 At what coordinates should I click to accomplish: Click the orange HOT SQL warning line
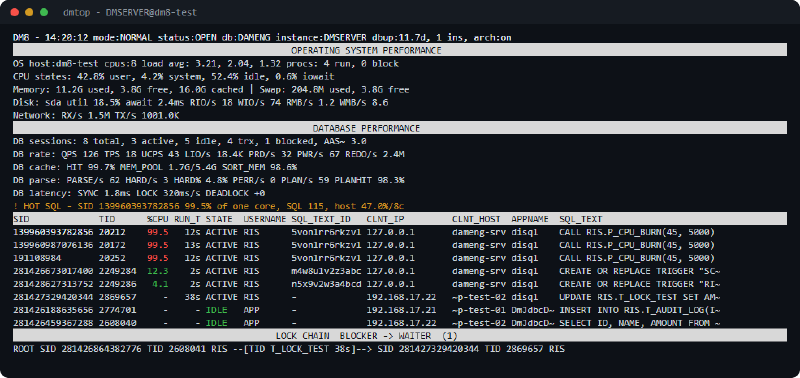point(209,206)
